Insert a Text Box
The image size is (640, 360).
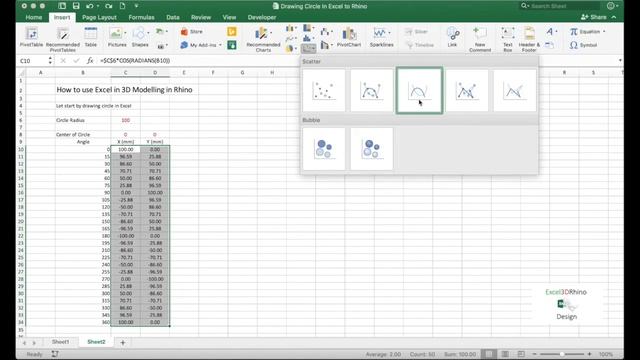pyautogui.click(x=508, y=39)
